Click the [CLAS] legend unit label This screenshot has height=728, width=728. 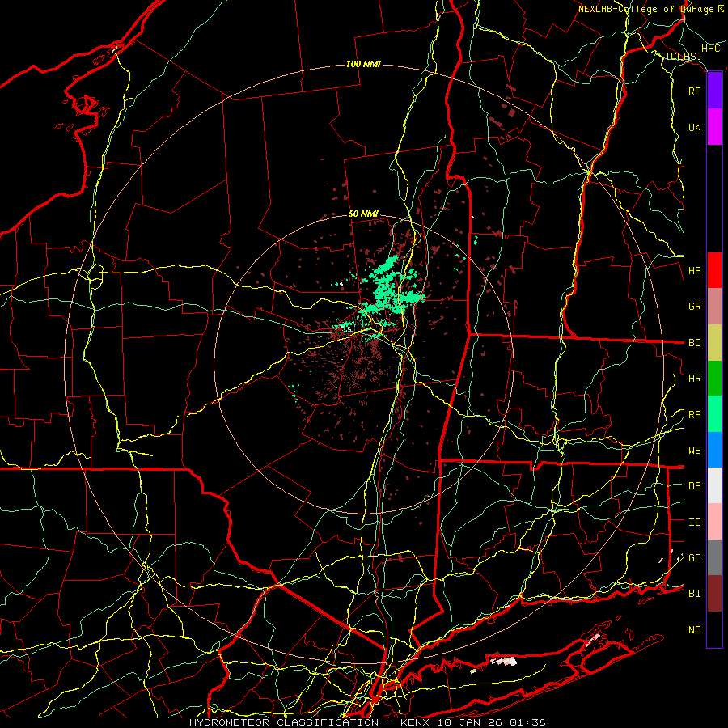[x=684, y=56]
